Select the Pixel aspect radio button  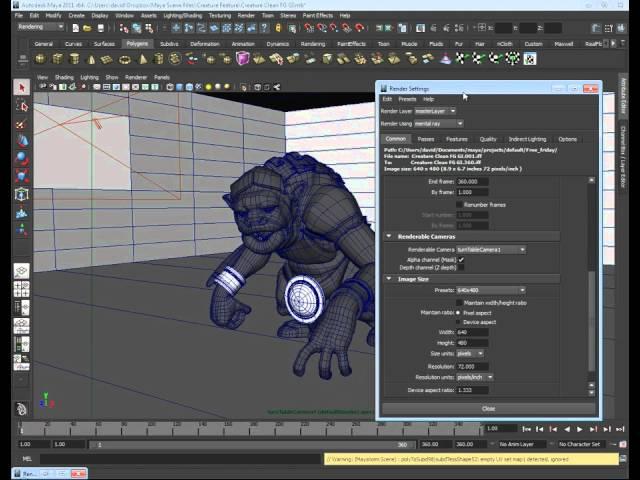pyautogui.click(x=458, y=313)
